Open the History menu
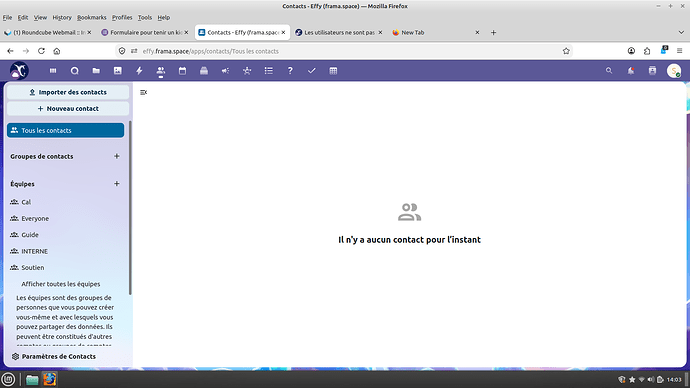 pyautogui.click(x=62, y=18)
